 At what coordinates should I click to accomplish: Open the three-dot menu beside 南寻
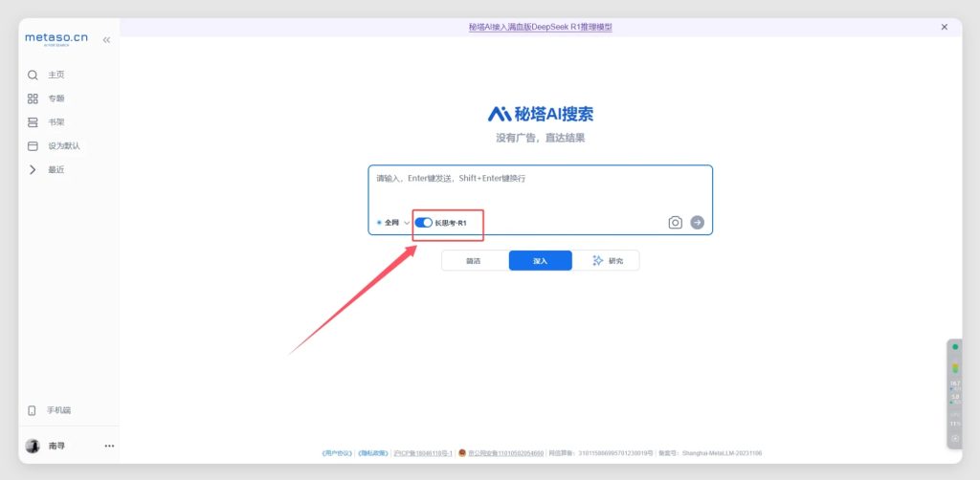click(x=109, y=447)
